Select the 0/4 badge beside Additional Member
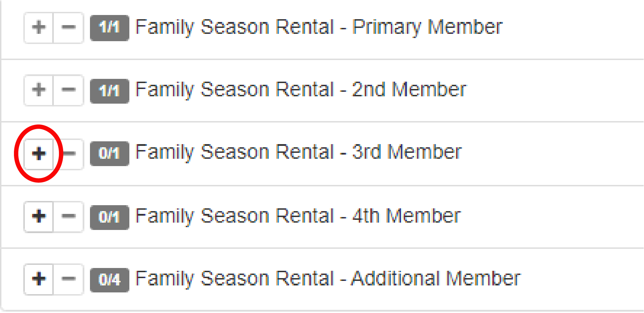Viewport: 644px width, 313px height. (x=109, y=278)
